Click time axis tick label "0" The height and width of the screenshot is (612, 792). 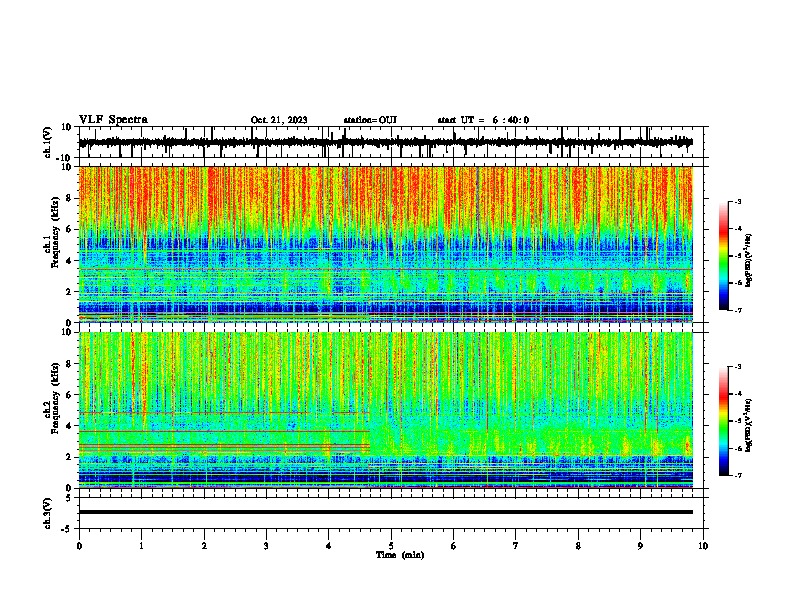pos(79,546)
